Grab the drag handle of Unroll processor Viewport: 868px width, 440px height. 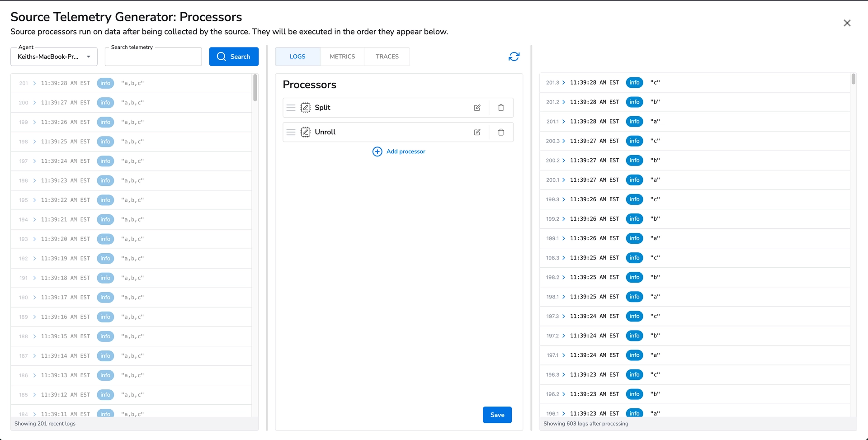click(291, 132)
